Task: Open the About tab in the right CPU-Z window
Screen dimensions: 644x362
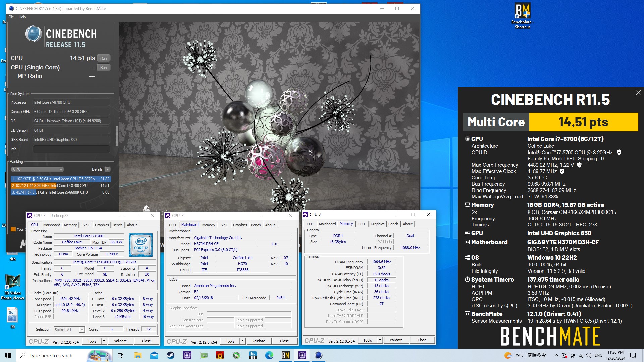Action: click(408, 224)
